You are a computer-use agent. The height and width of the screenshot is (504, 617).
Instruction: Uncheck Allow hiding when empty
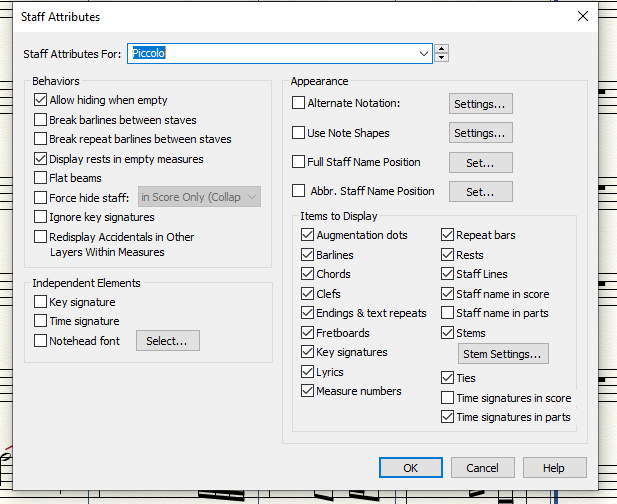(41, 100)
